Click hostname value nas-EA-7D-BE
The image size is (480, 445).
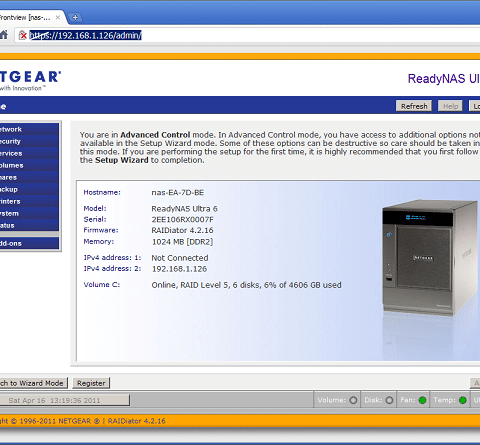pos(178,192)
